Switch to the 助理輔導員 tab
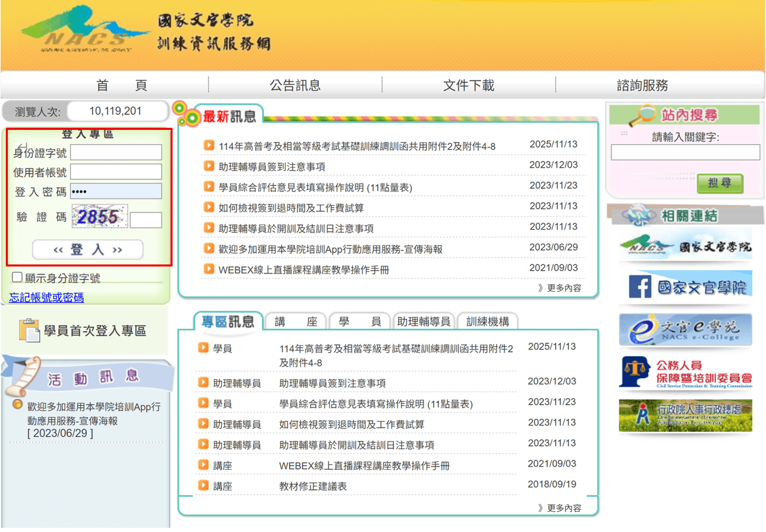Image resolution: width=766 pixels, height=532 pixels. click(424, 321)
